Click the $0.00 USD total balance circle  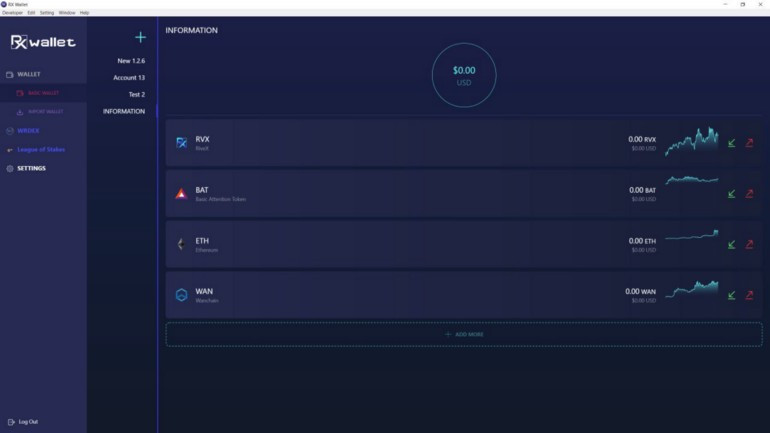coord(464,75)
